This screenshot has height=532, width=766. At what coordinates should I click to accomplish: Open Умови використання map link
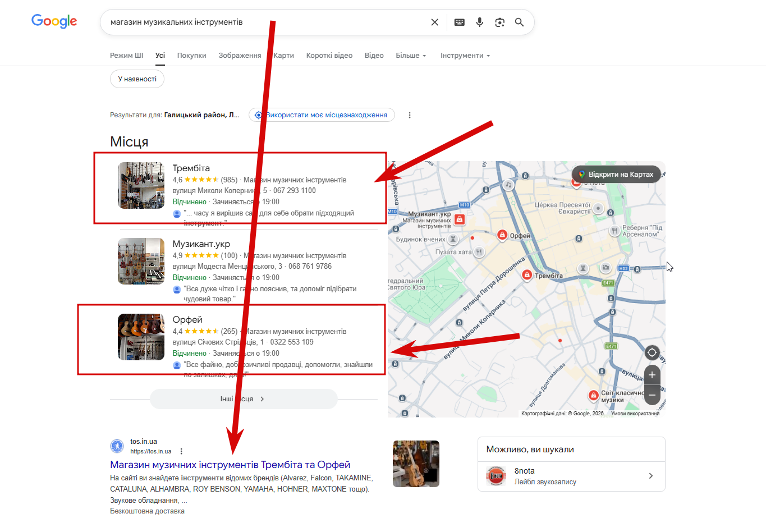tap(635, 414)
